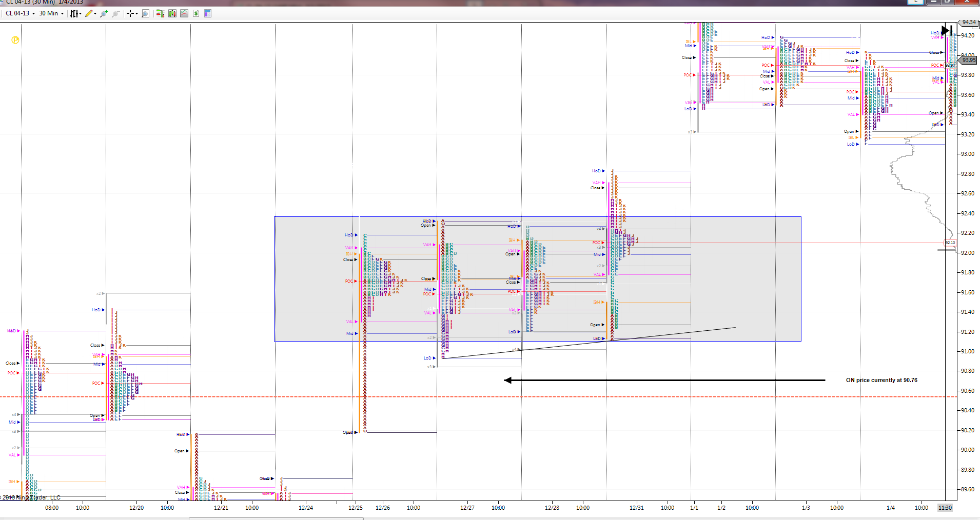Click the 1/3 date axis label
The image size is (980, 520).
806,508
